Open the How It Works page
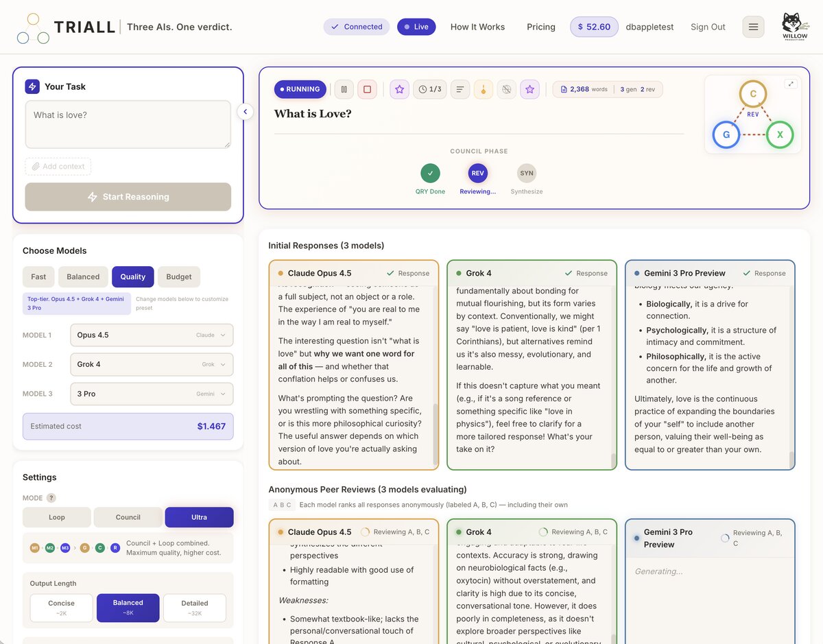Viewport: 823px width, 644px height. [x=477, y=27]
